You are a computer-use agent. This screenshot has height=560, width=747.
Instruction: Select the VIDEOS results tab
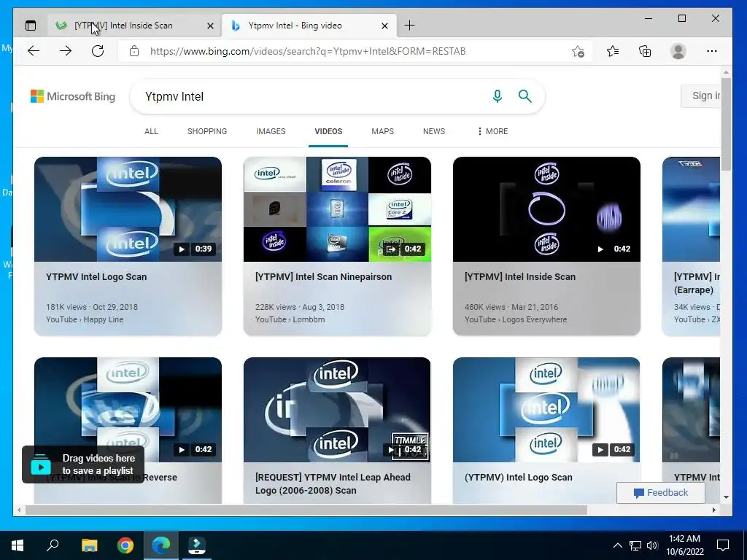click(328, 131)
